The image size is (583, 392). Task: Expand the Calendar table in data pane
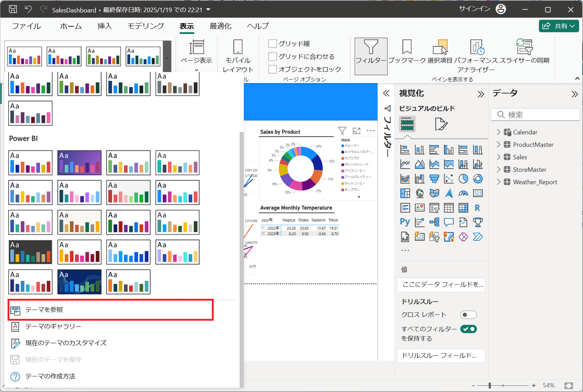[498, 132]
